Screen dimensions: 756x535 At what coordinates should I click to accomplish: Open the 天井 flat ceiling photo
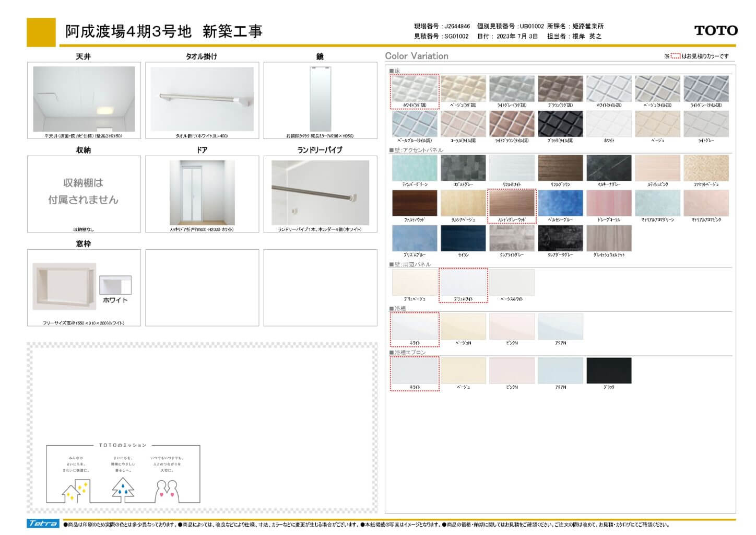coord(84,99)
